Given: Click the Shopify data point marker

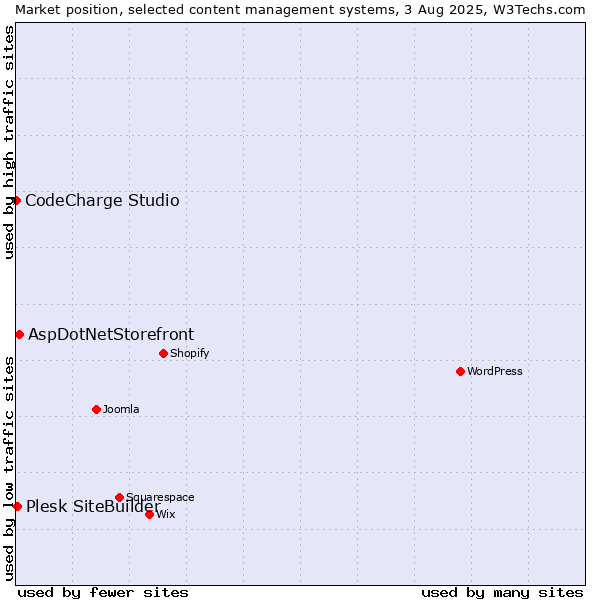Looking at the screenshot, I should click(x=163, y=354).
